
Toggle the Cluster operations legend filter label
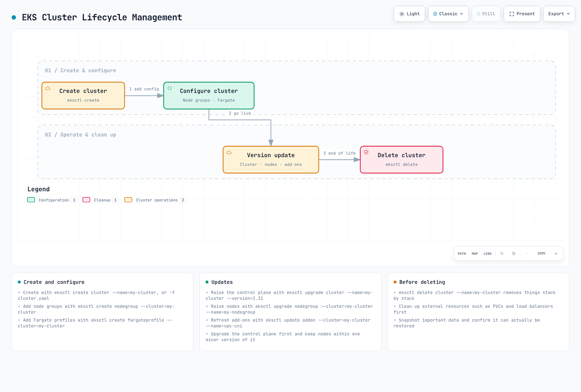[x=157, y=200]
